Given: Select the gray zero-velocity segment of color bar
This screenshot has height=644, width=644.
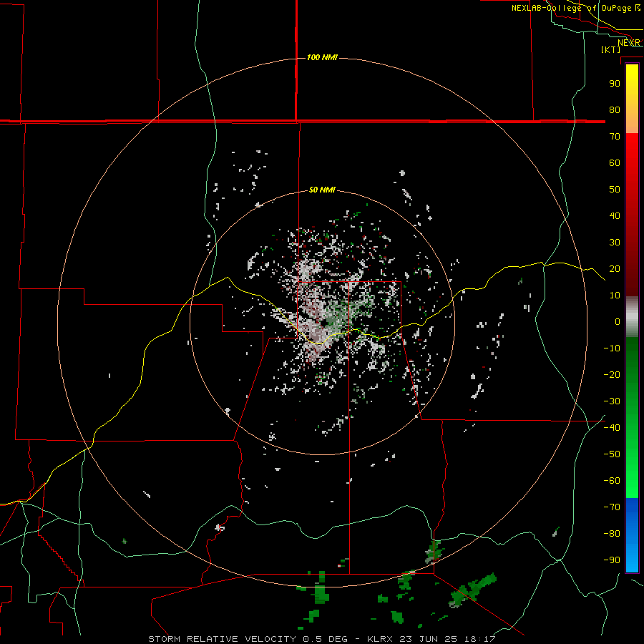Looking at the screenshot, I should point(632,317).
